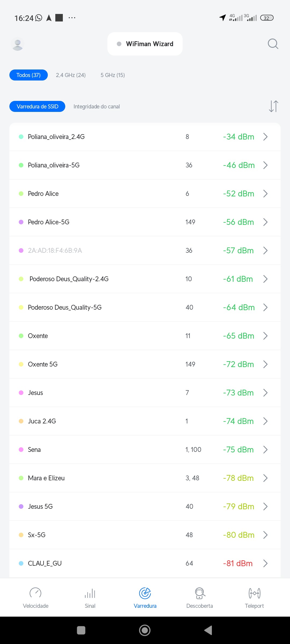Image resolution: width=290 pixels, height=644 pixels.
Task: Filter networks by 2,4 GHz (24)
Action: (71, 75)
